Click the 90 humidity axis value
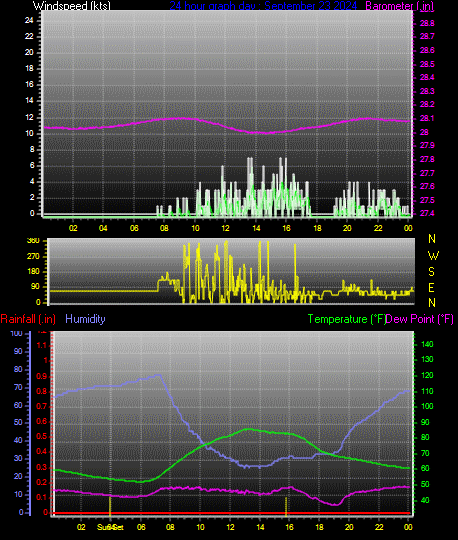This screenshot has width=458, height=540. (x=18, y=351)
